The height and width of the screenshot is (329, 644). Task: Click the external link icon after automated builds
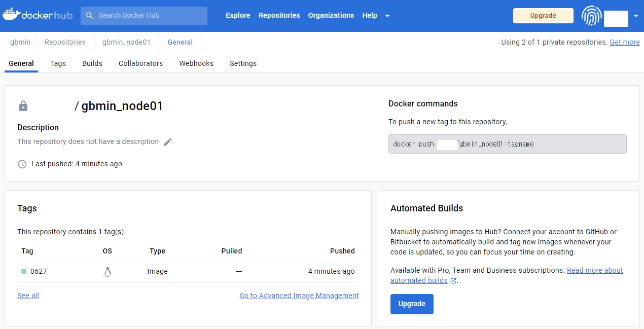[453, 281]
